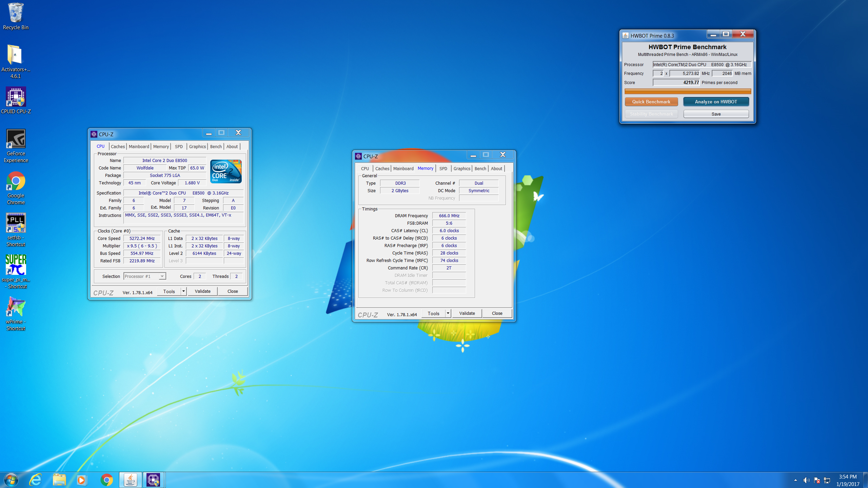
Task: Click Validate in the left CPU-Z window
Action: click(202, 291)
